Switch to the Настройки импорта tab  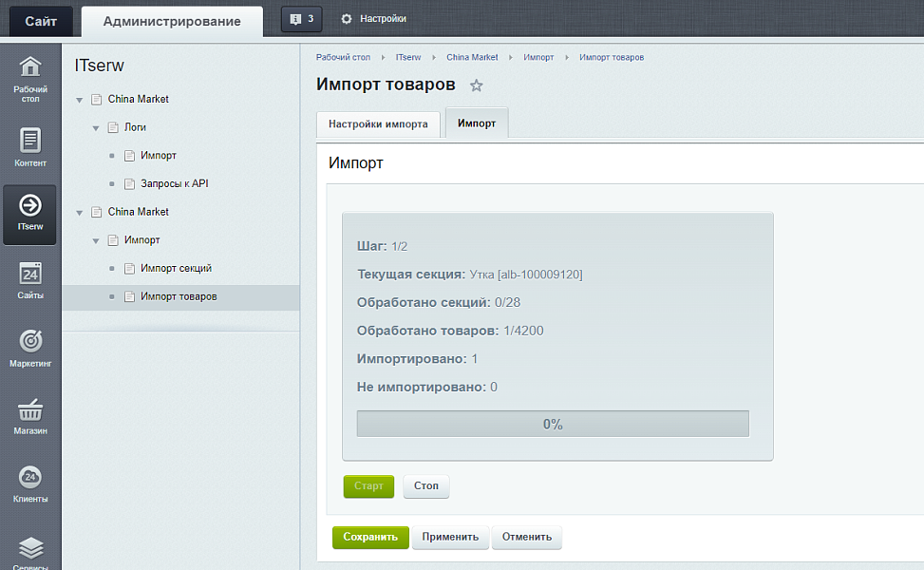(x=378, y=123)
